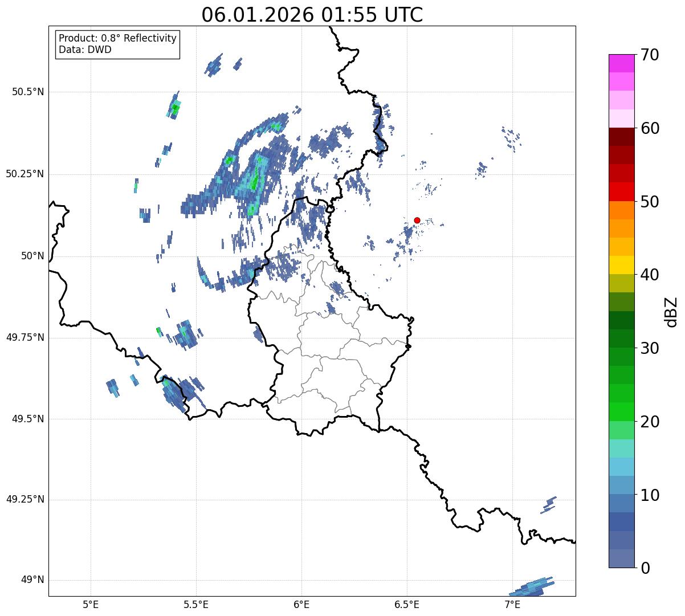Viewport: 685px width, 616px height.
Task: Click the red station marker dot
Action: click(x=417, y=220)
